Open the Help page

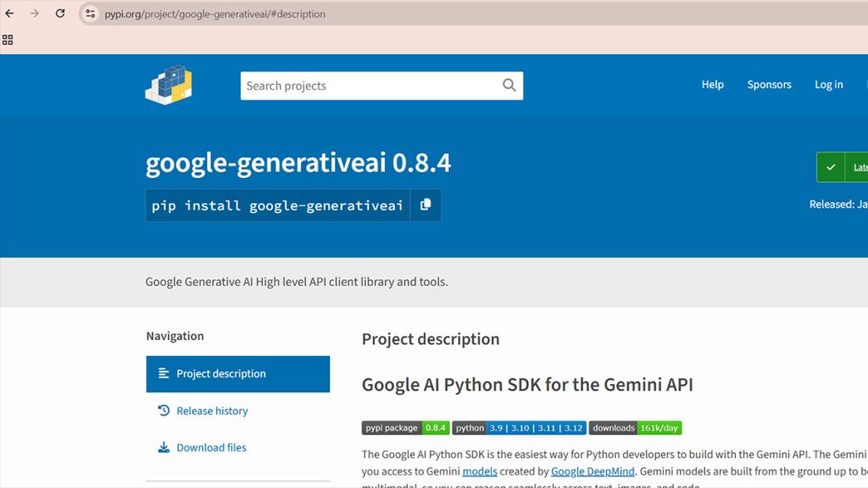point(712,85)
